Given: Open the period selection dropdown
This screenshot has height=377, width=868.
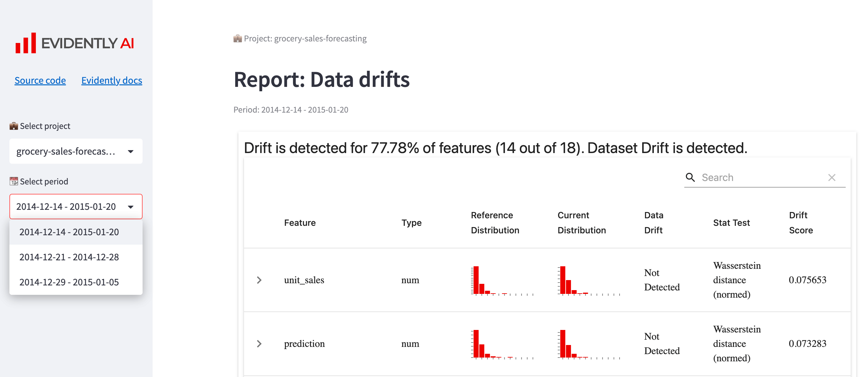Looking at the screenshot, I should (75, 206).
